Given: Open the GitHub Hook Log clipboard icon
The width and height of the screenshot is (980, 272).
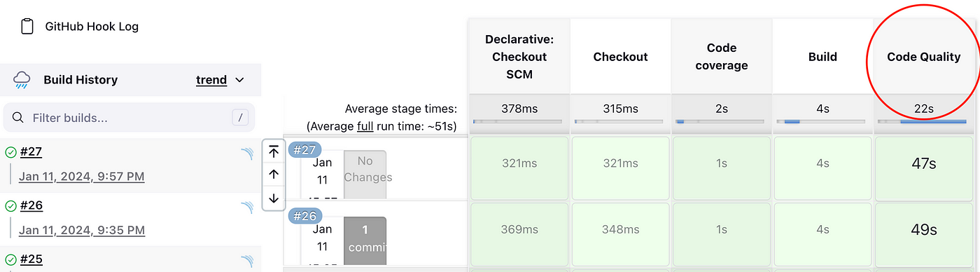Looking at the screenshot, I should (x=27, y=27).
